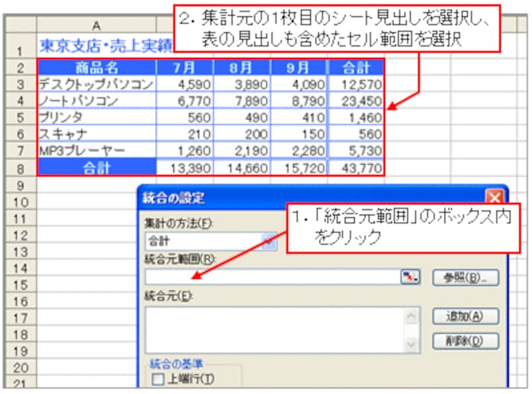Click the Select All corner of the sheet
532x394 pixels.
click(x=20, y=25)
